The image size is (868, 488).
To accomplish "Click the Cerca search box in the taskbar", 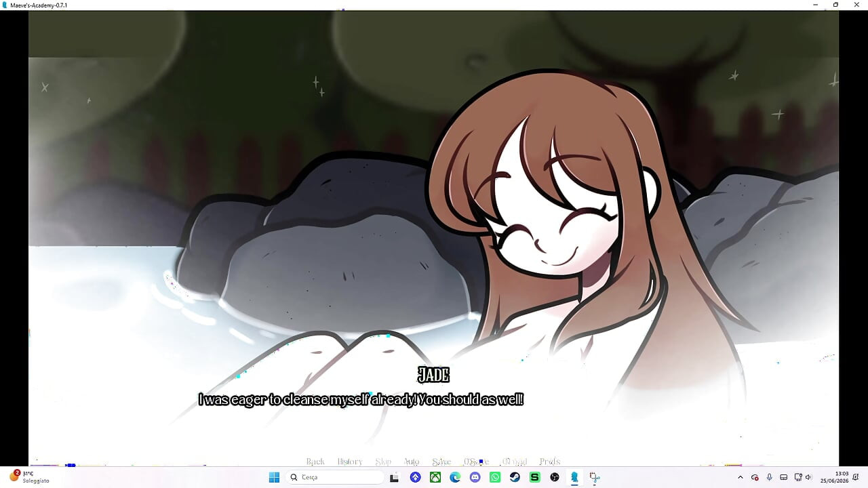I will pos(336,477).
